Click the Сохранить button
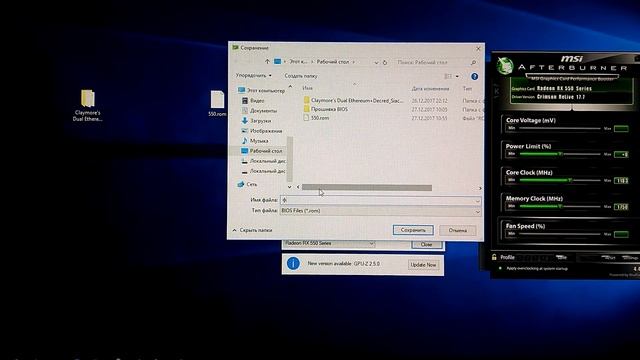This screenshot has width=640, height=360. (x=413, y=230)
